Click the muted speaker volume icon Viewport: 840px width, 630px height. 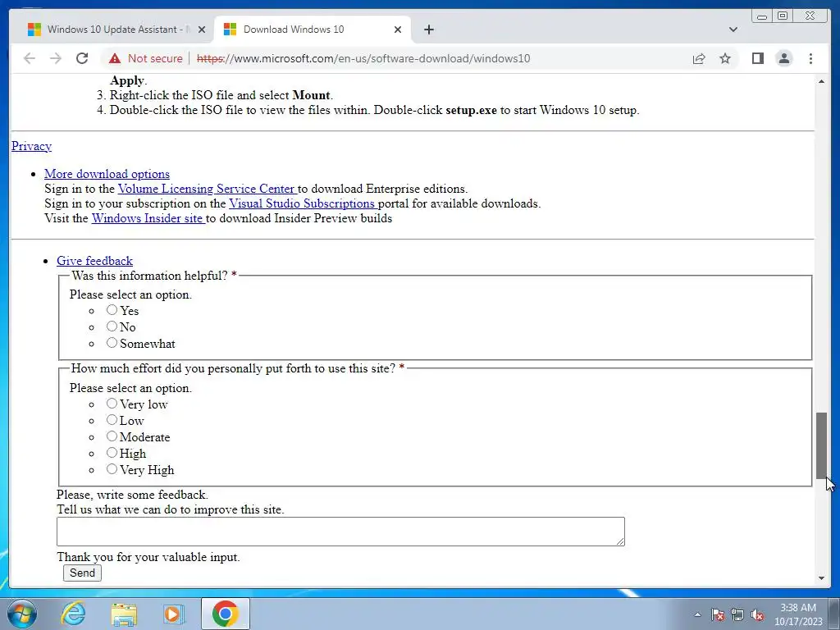(x=757, y=615)
